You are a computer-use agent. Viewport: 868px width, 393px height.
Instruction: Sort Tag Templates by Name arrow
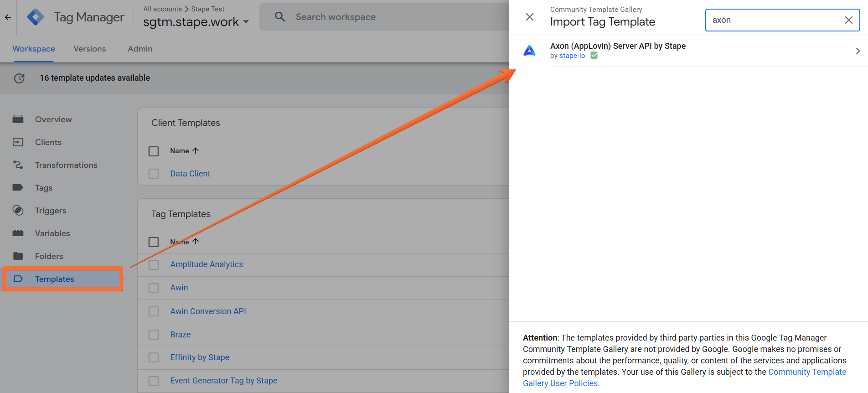coord(196,242)
